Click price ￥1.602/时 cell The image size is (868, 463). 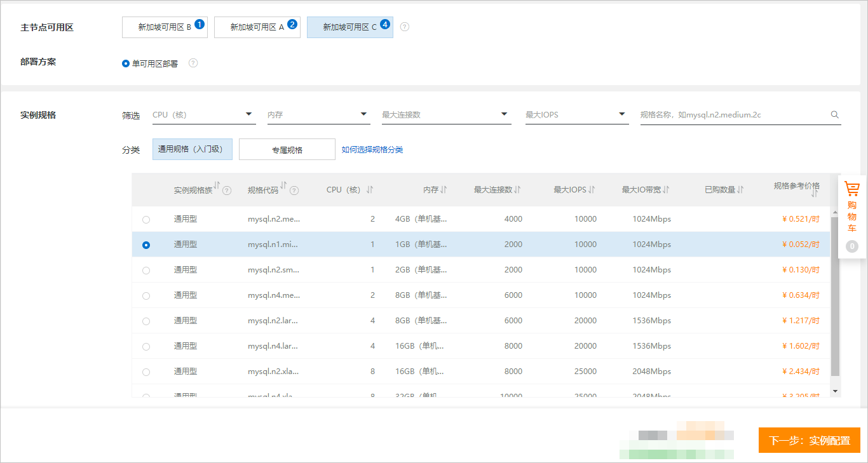pyautogui.click(x=801, y=346)
